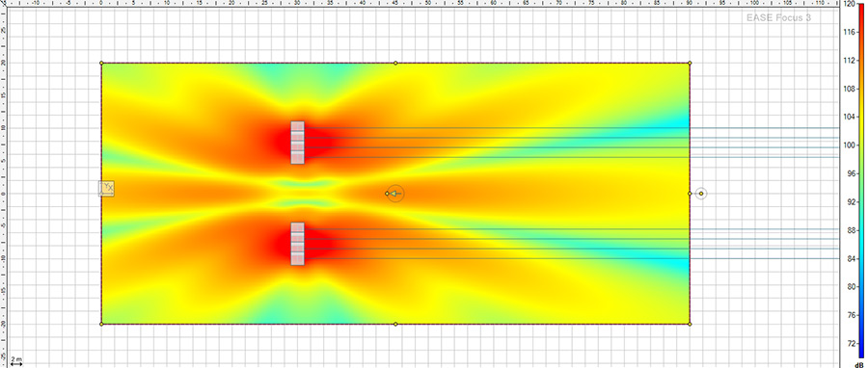
Task: Select the top-right corner handle of audience area
Action: pyautogui.click(x=690, y=63)
